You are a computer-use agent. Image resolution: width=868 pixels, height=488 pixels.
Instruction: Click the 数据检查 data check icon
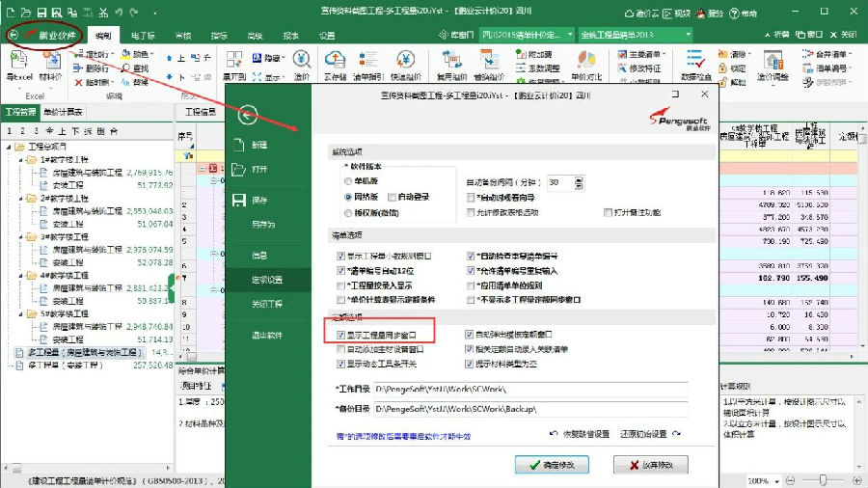(x=695, y=66)
